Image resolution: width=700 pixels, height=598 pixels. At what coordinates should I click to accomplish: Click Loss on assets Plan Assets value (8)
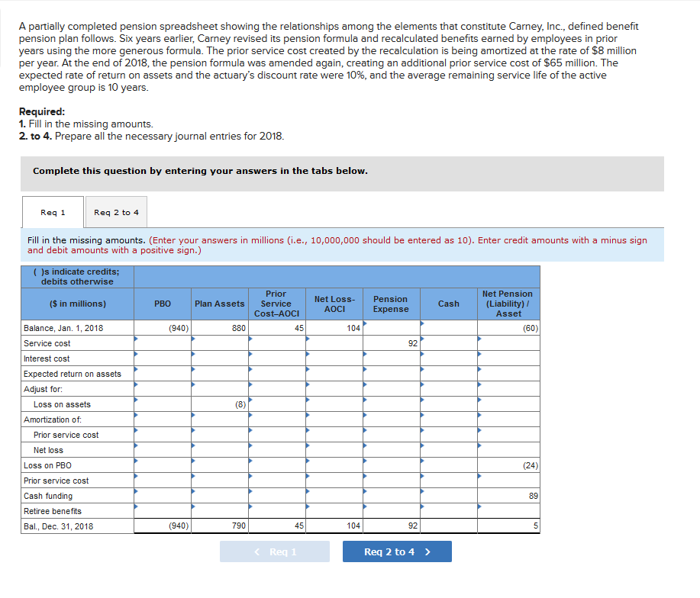[x=240, y=404]
